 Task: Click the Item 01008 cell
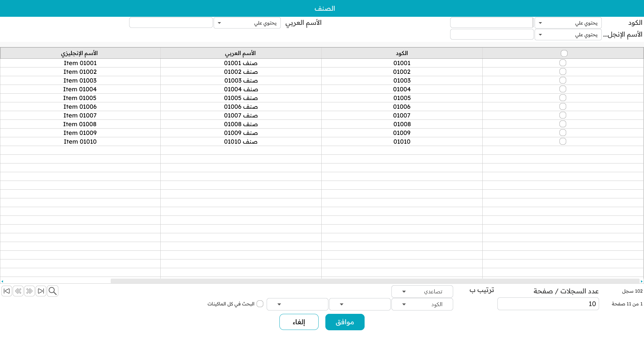(80, 124)
